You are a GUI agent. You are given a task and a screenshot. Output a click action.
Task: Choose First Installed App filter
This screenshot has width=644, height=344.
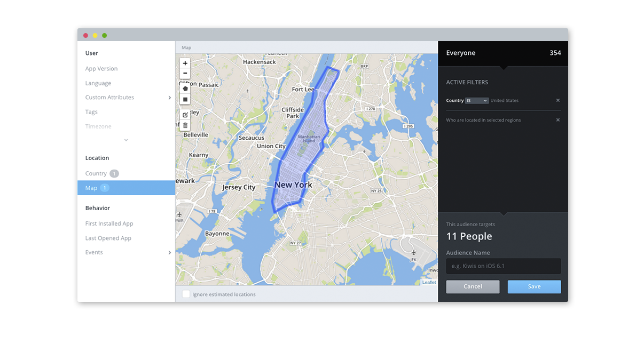[109, 224]
